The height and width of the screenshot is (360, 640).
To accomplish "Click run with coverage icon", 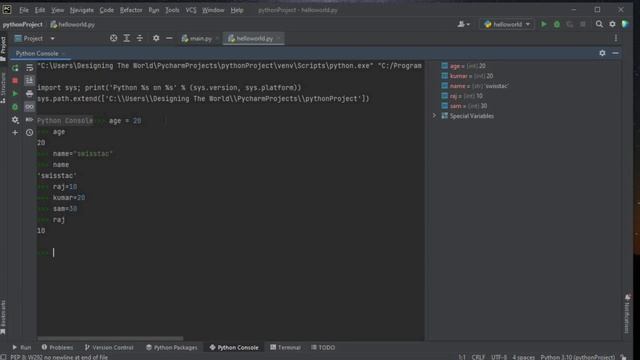I will click(x=569, y=24).
